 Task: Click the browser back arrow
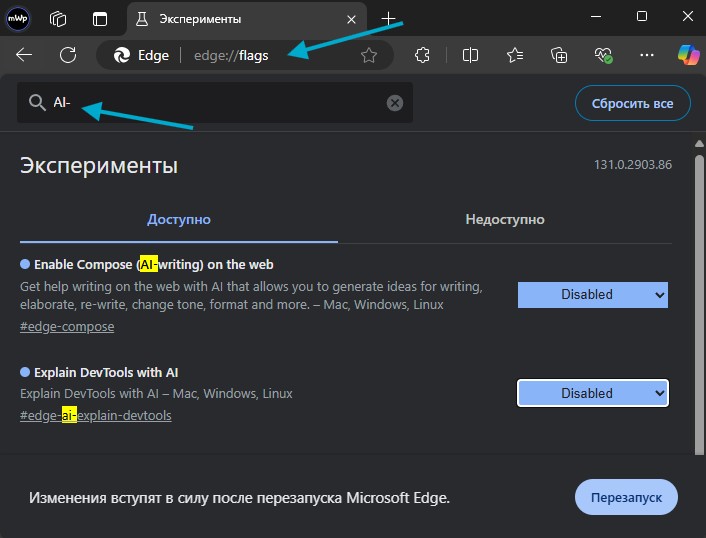coord(24,55)
